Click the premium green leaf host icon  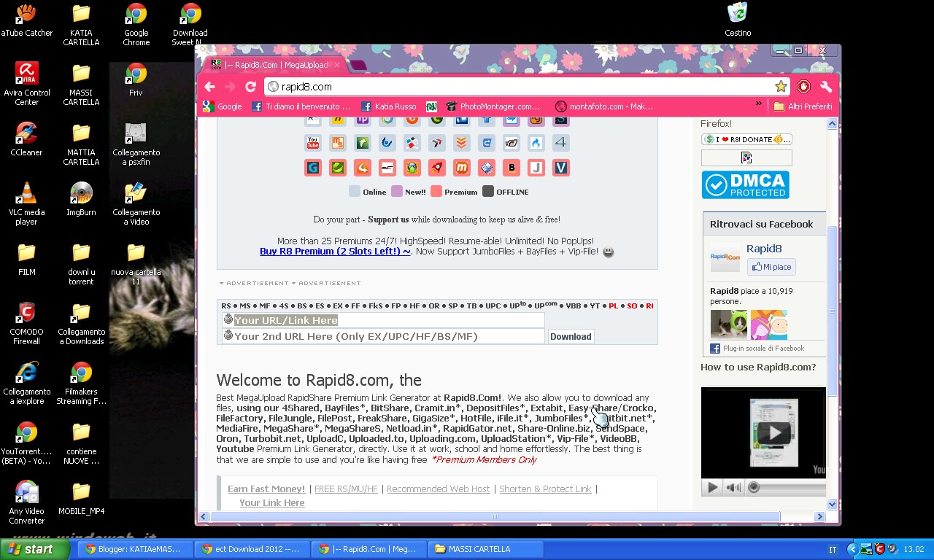[x=338, y=168]
